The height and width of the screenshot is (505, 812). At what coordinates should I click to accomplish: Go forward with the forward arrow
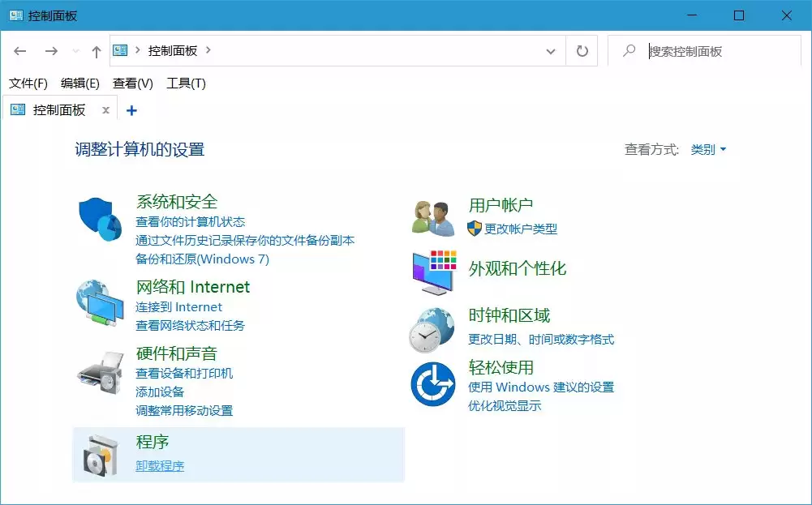click(x=51, y=51)
